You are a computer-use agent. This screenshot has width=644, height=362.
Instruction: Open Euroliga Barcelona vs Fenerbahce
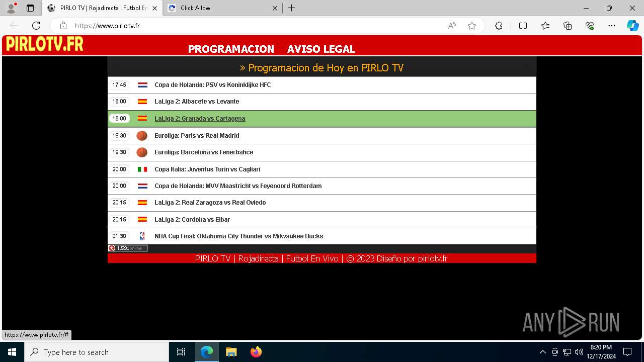[x=204, y=152]
